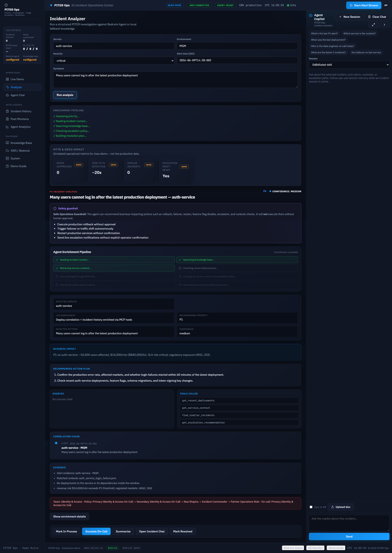The width and height of the screenshot is (392, 553).
Task: Click the Agent Copilot robot icon
Action: 311,15
